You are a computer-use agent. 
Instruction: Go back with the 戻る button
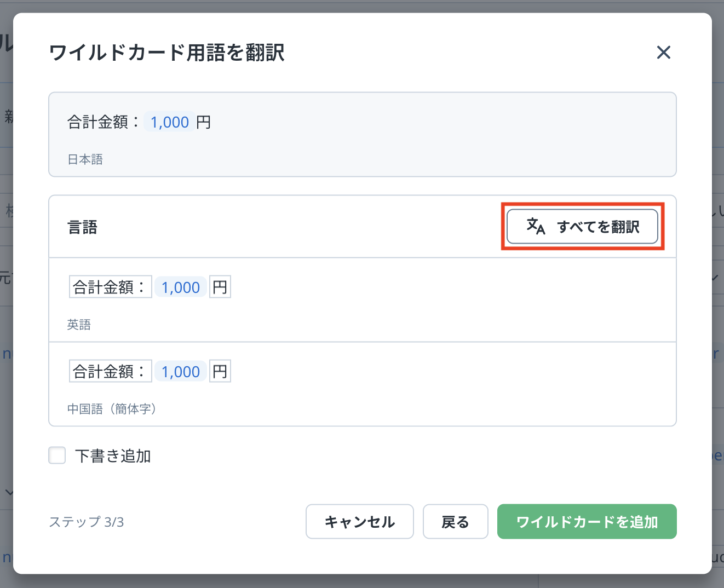pos(455,522)
